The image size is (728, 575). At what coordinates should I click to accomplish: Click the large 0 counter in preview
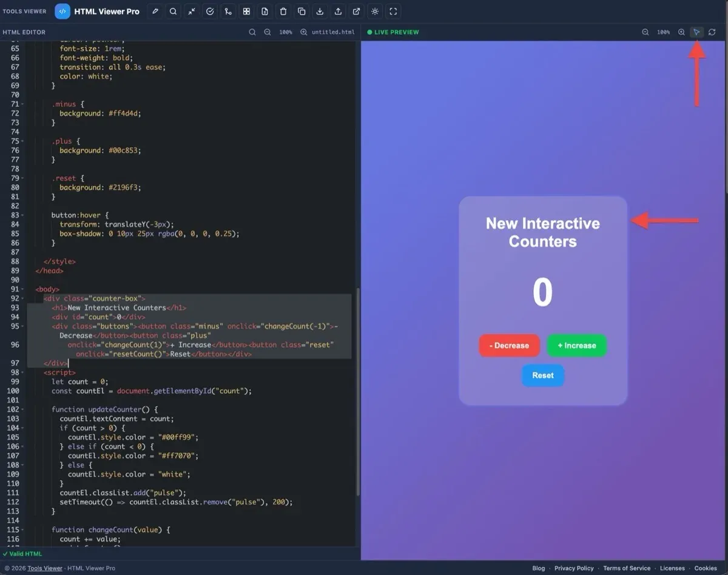[543, 292]
